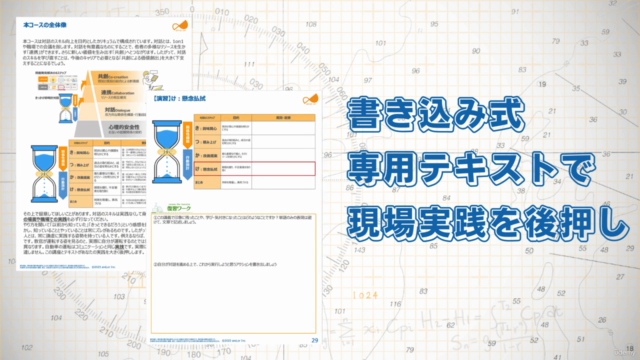Viewport: 640px width, 360px height.
Task: Click the orange logo on the 本コースの全体像 page
Action: point(180,26)
